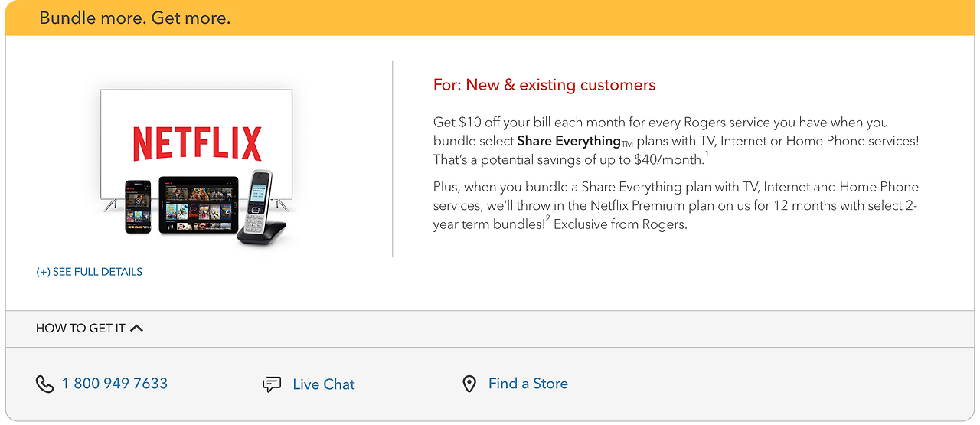Click the Exclusive from Rogers sentence

(620, 225)
